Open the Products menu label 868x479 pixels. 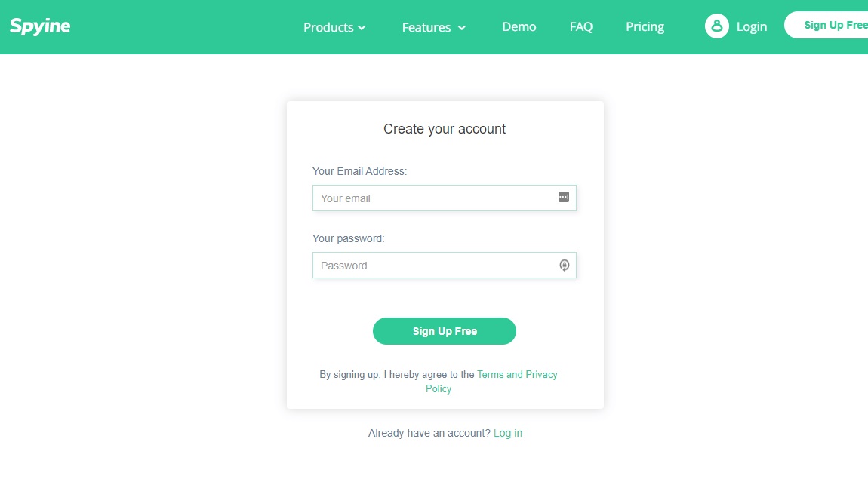coord(328,27)
